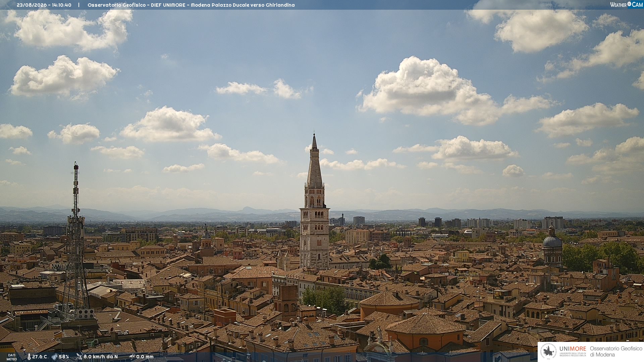Click the Osservatorio Geofisico DIEF UNIMORE title
Viewport: 644px width, 362px height.
191,5
